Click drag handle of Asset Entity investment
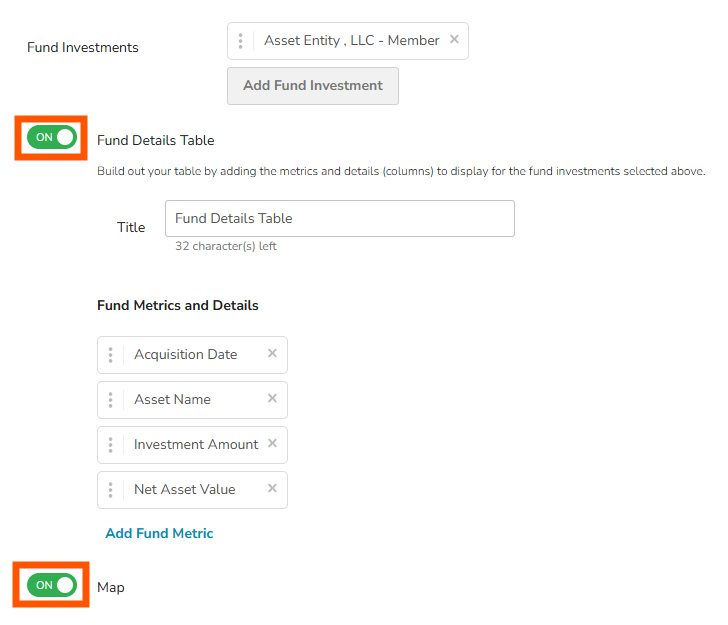The height and width of the screenshot is (625, 728). pyautogui.click(x=240, y=41)
